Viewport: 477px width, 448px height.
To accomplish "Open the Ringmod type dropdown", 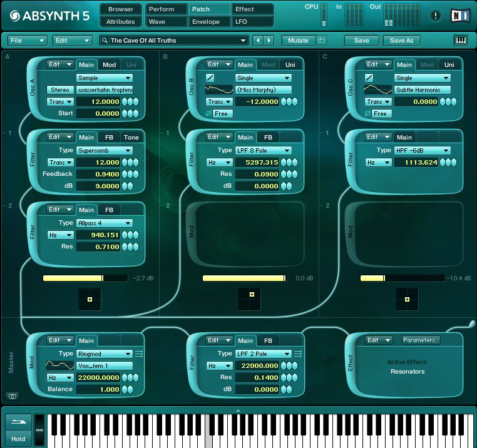I will click(105, 354).
